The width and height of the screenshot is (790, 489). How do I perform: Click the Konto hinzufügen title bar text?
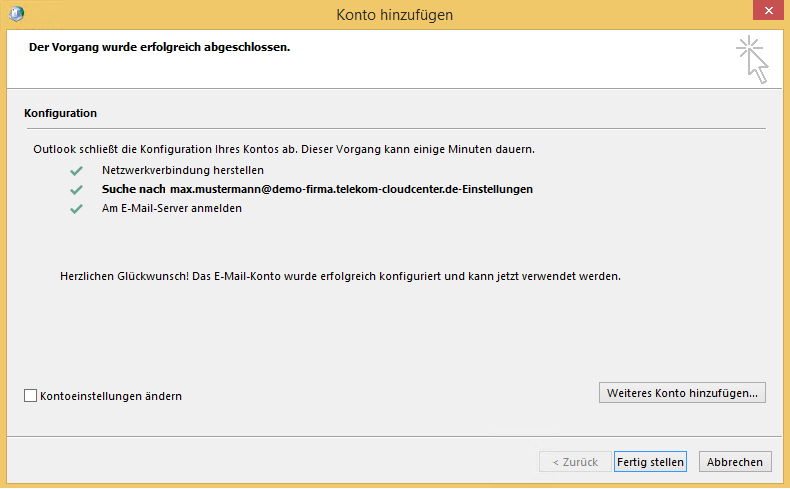point(395,14)
